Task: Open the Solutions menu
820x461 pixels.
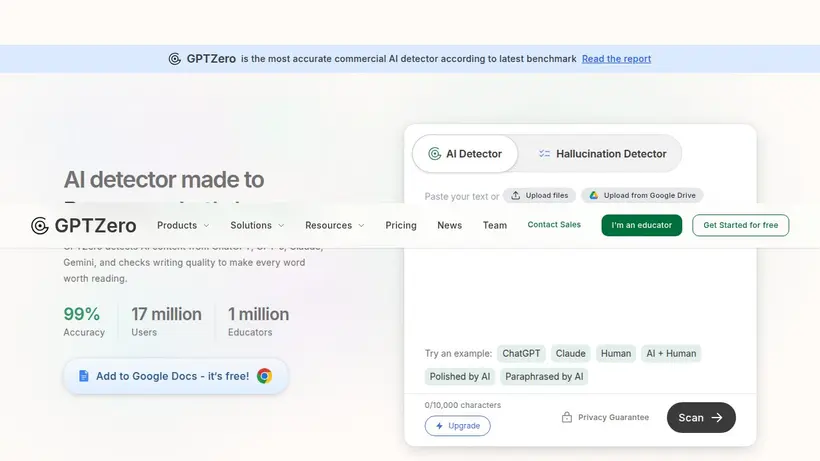Action: click(257, 225)
